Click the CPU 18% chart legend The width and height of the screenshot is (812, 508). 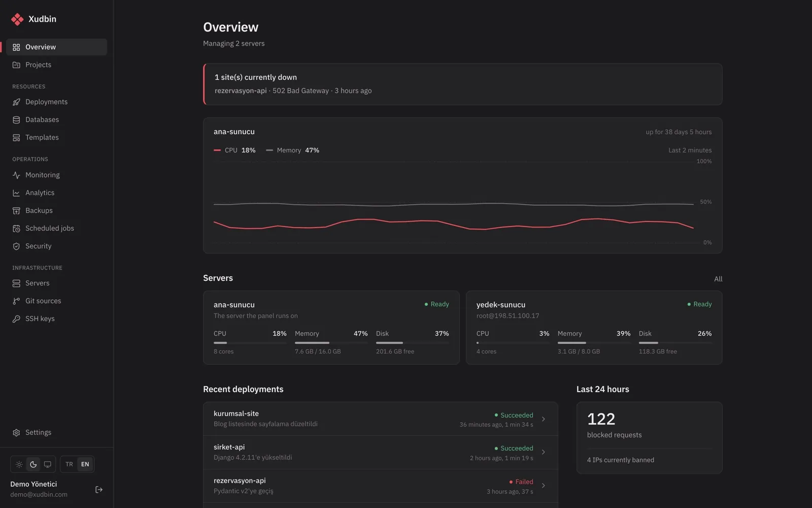click(x=234, y=150)
